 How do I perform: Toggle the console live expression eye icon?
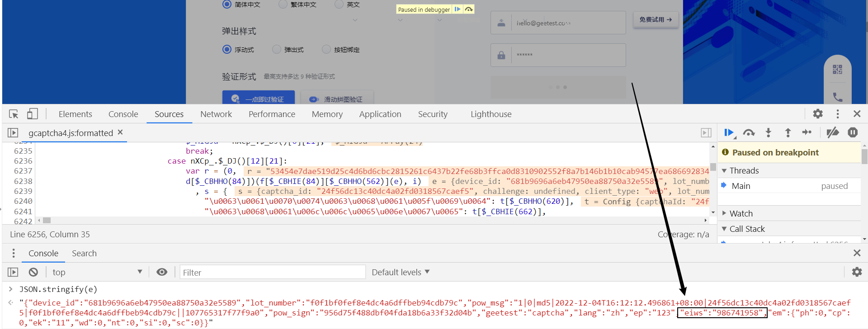pos(162,272)
